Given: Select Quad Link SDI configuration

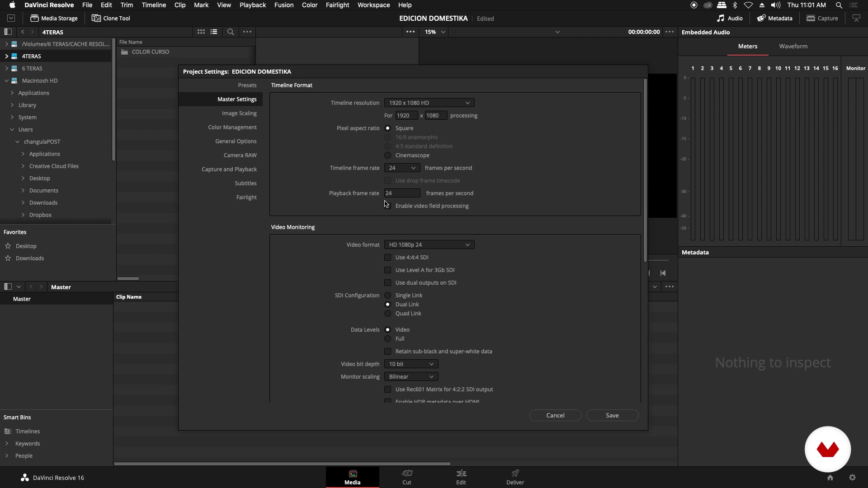Looking at the screenshot, I should click(x=387, y=314).
